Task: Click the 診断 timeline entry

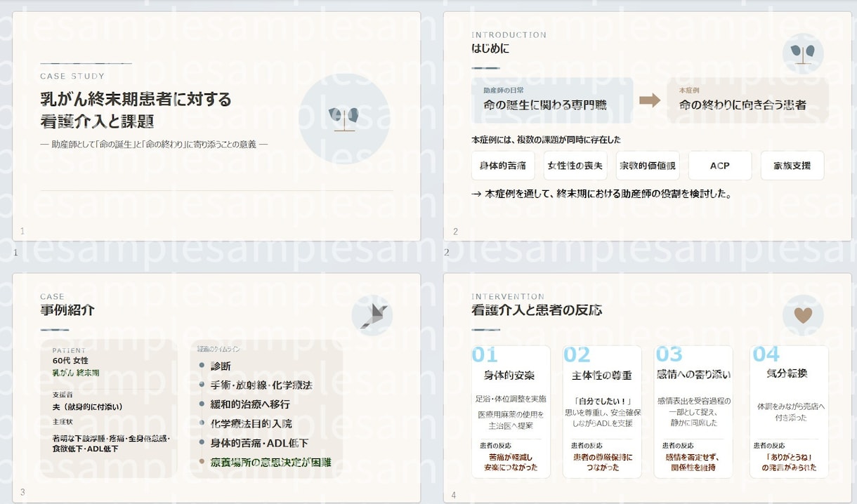Action: (221, 366)
